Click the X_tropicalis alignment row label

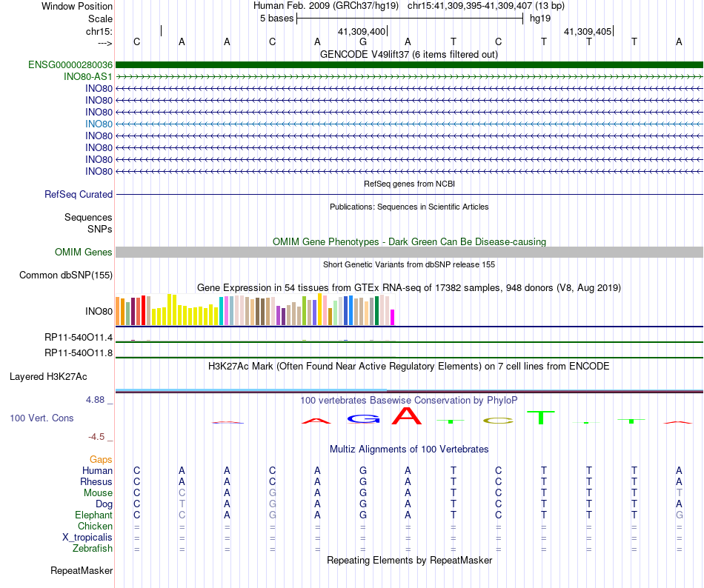(x=87, y=538)
